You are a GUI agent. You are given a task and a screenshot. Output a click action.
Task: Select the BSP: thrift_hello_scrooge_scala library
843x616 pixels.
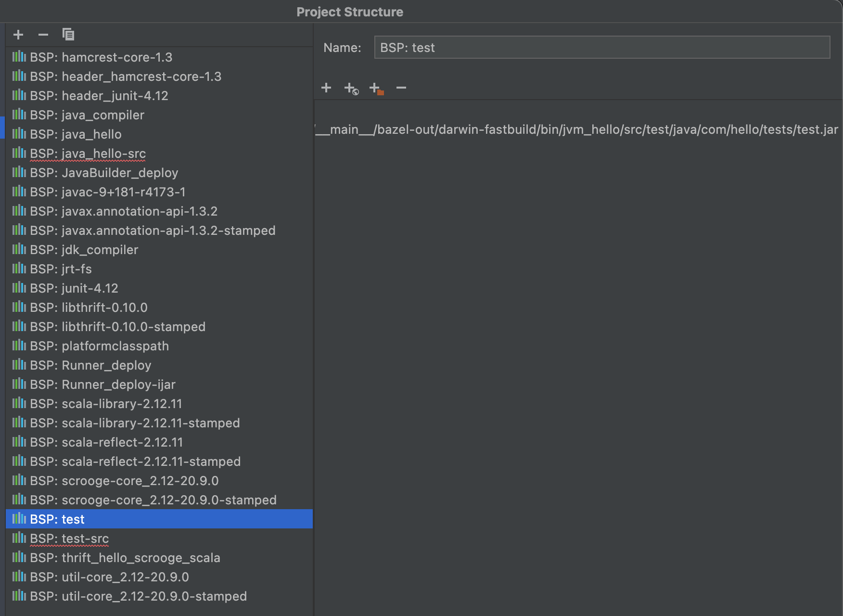125,557
